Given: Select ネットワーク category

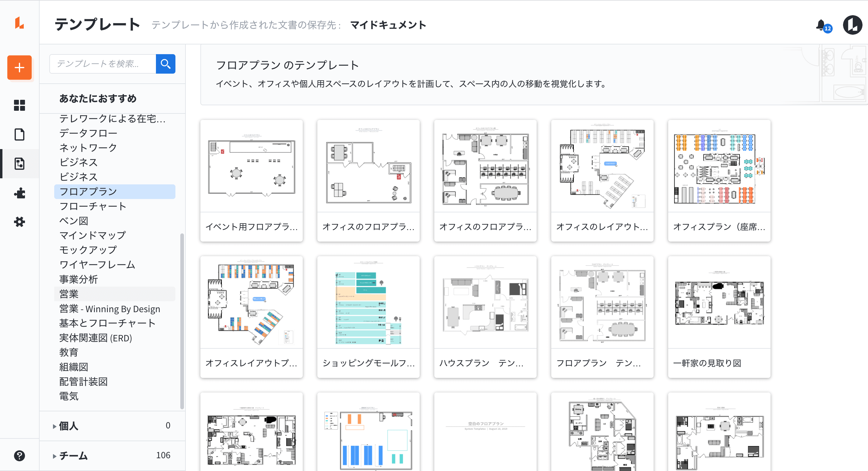Looking at the screenshot, I should (88, 148).
